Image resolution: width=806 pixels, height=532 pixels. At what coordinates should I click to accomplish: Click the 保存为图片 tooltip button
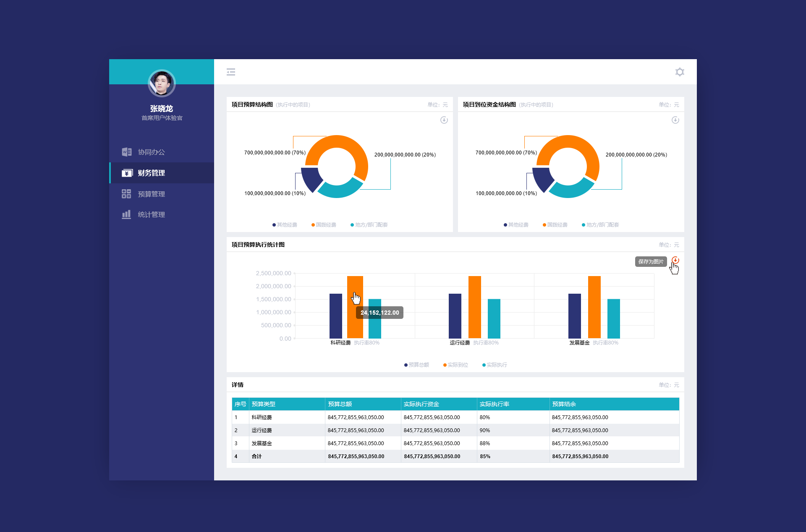651,261
